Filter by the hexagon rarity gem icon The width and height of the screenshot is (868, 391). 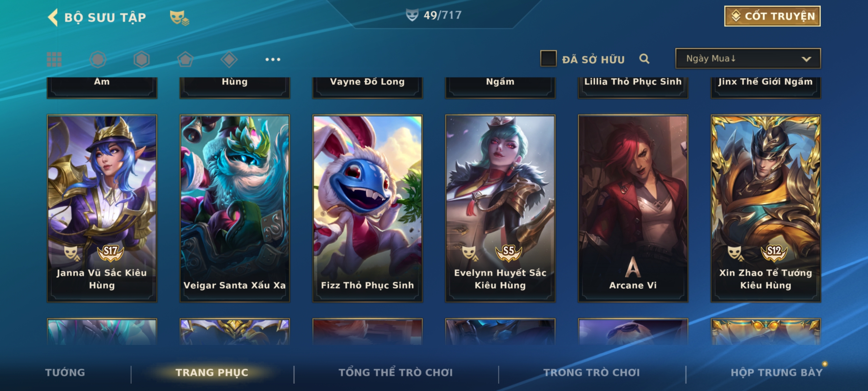[x=141, y=59]
